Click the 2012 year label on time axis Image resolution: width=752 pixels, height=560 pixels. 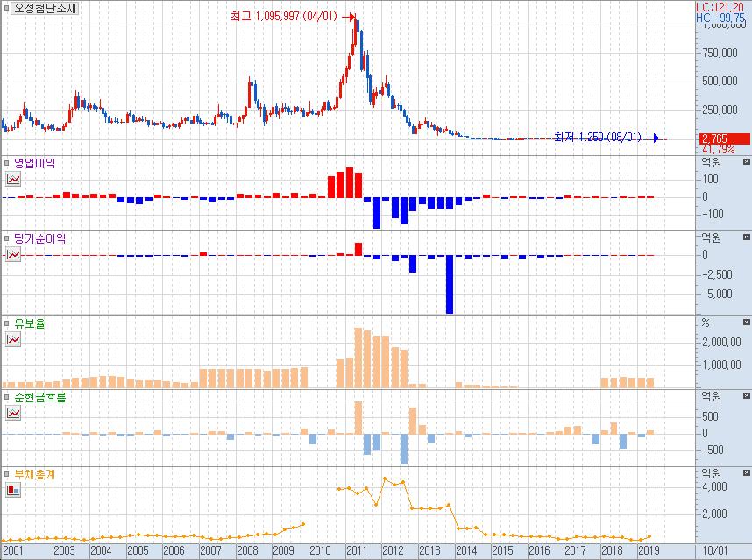tap(393, 550)
